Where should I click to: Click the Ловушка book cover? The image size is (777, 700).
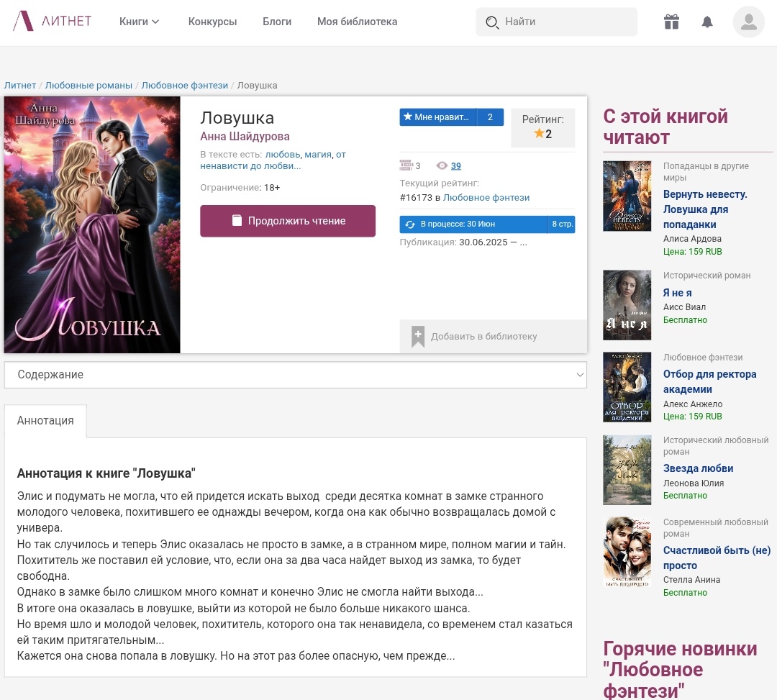(92, 225)
